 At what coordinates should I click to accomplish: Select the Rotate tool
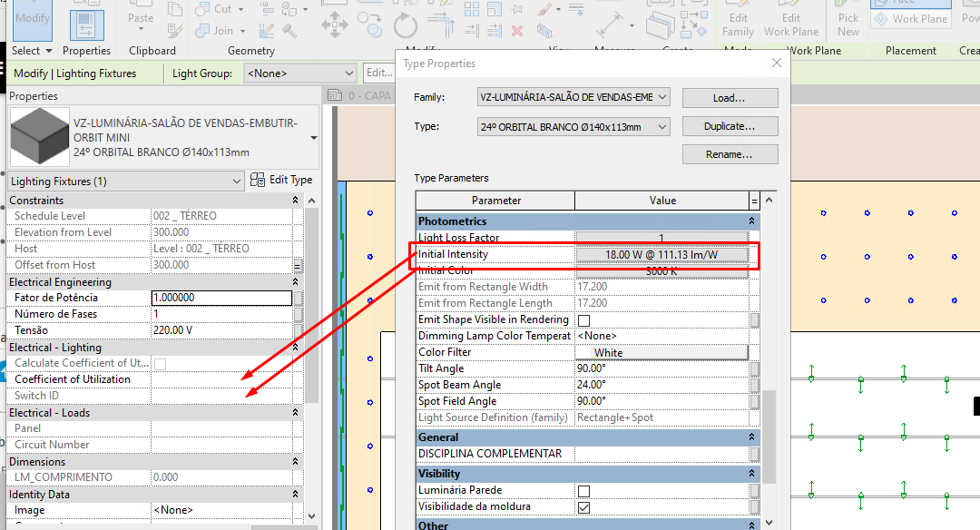[x=405, y=25]
